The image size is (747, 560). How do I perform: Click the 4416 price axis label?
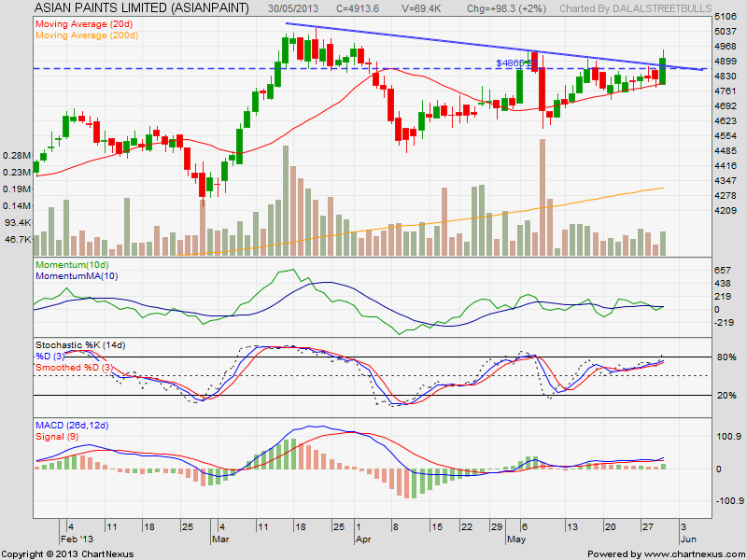pos(726,166)
